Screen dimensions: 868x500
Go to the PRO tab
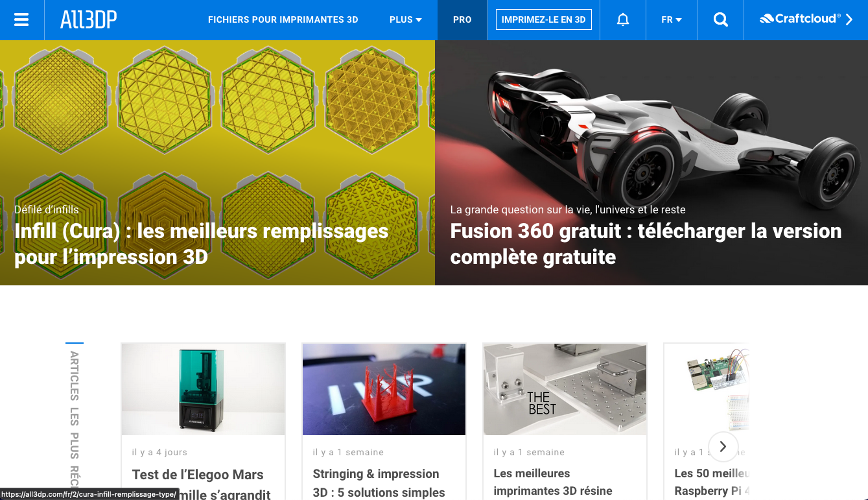pyautogui.click(x=462, y=19)
